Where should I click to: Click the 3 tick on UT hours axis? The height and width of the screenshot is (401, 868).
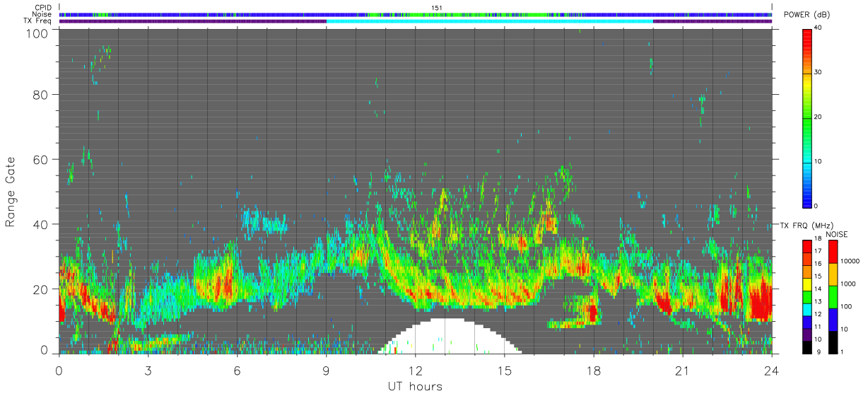point(148,370)
